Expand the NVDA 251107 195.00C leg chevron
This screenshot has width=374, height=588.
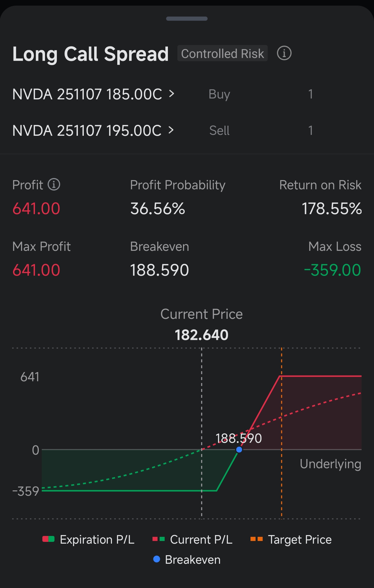(171, 130)
